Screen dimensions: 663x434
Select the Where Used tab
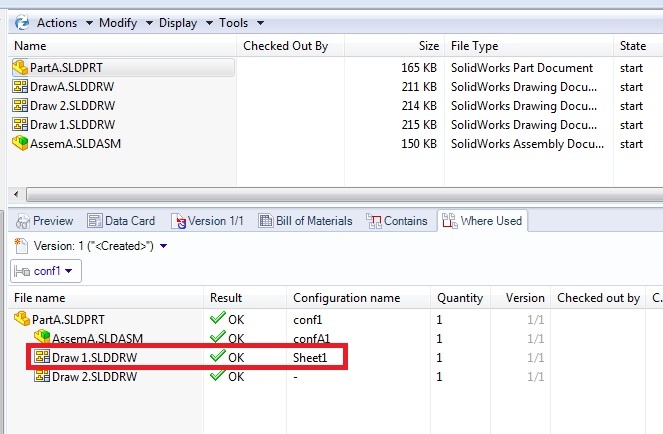coord(482,221)
